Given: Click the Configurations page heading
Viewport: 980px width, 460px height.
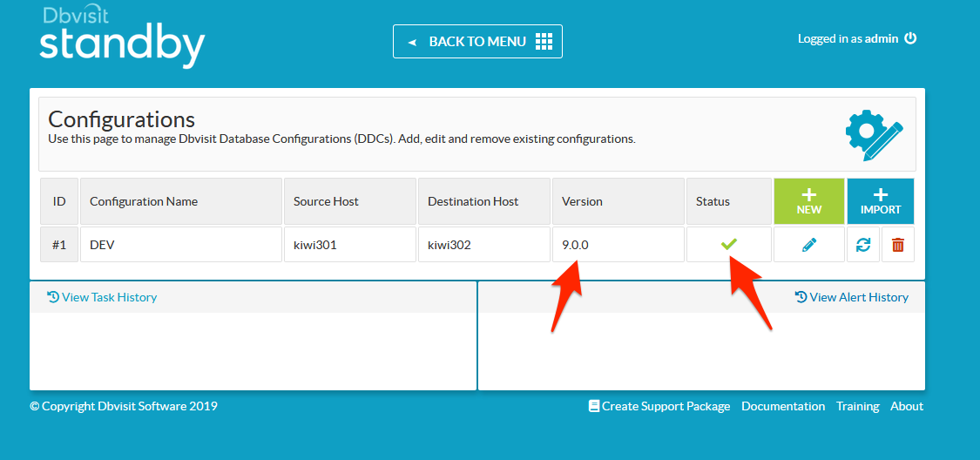Looking at the screenshot, I should click(121, 118).
